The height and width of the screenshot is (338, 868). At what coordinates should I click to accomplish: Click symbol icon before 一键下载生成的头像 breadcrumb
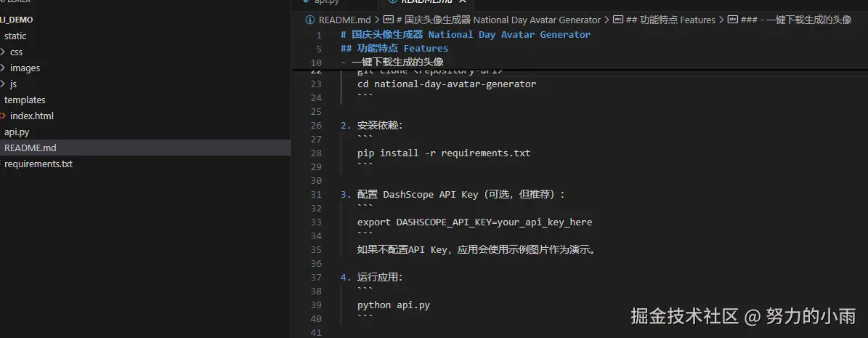[732, 20]
